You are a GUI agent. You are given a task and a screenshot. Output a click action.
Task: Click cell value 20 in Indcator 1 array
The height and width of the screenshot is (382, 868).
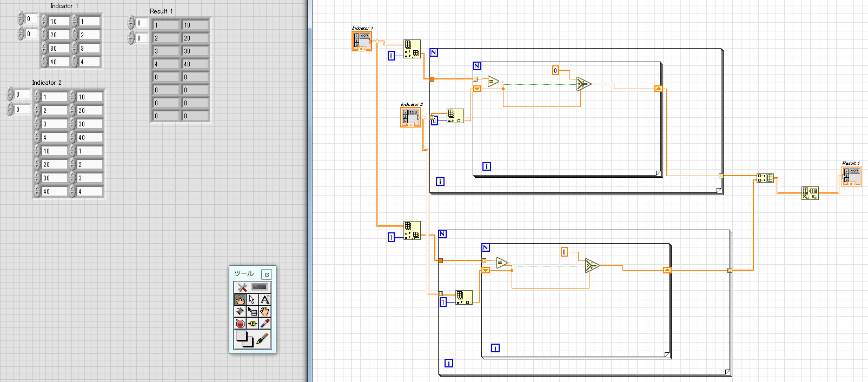pyautogui.click(x=59, y=35)
